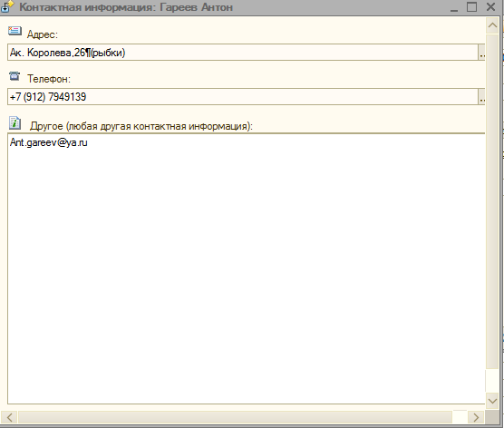Image resolution: width=504 pixels, height=428 pixels.
Task: Click inside the Телефон input field
Action: [243, 97]
